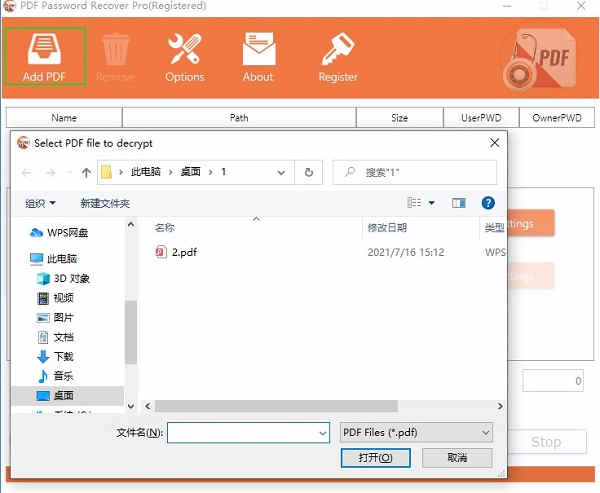
Task: Sort by 名称 column header
Action: (165, 228)
